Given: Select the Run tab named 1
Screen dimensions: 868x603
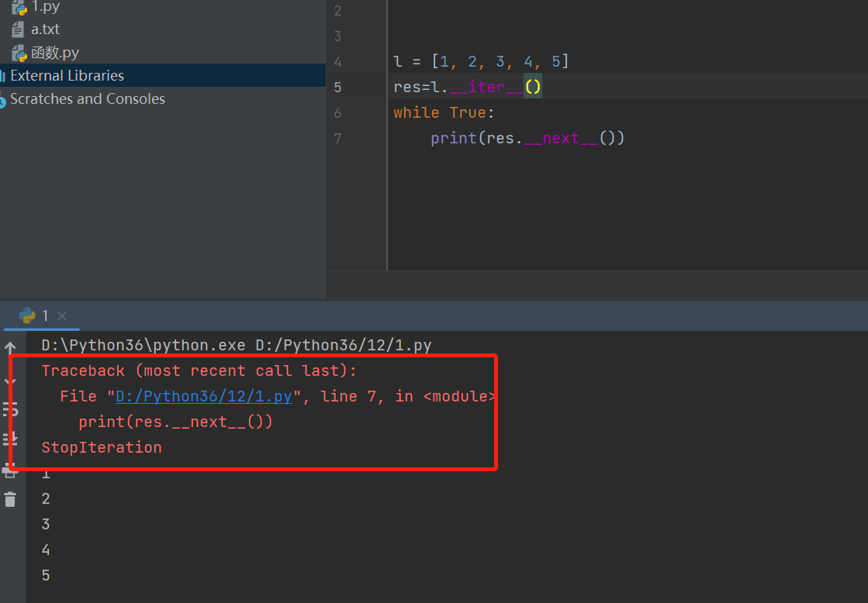Looking at the screenshot, I should (42, 316).
